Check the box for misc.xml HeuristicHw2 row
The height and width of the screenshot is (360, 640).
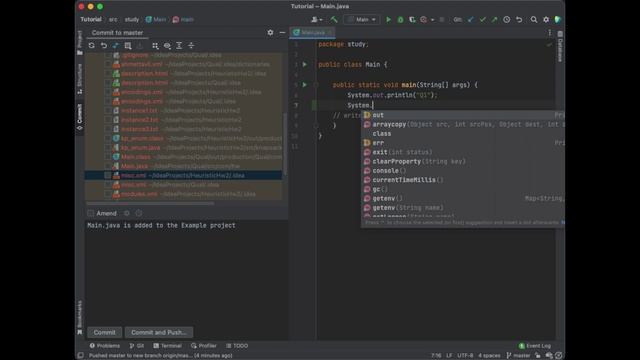click(107, 176)
